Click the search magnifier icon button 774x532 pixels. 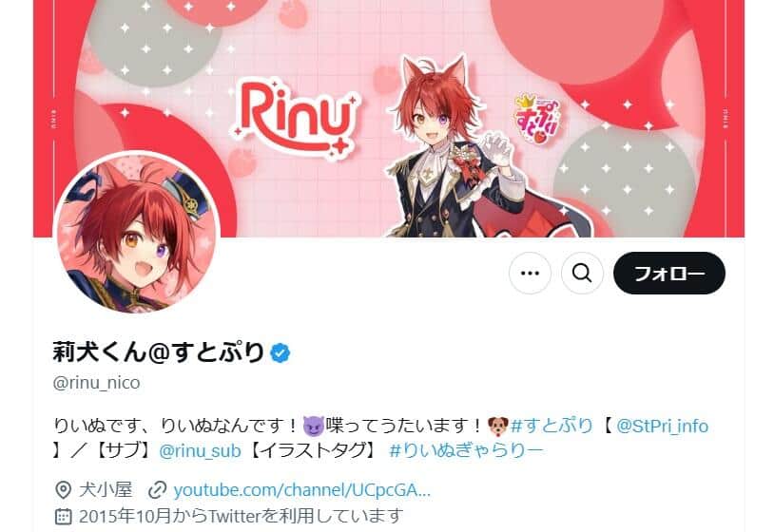point(582,273)
